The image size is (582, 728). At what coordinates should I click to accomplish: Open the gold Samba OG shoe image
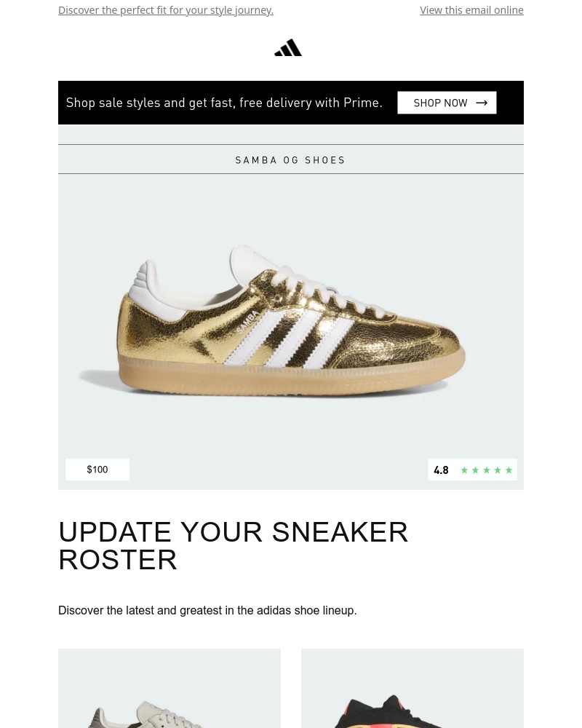tap(291, 328)
